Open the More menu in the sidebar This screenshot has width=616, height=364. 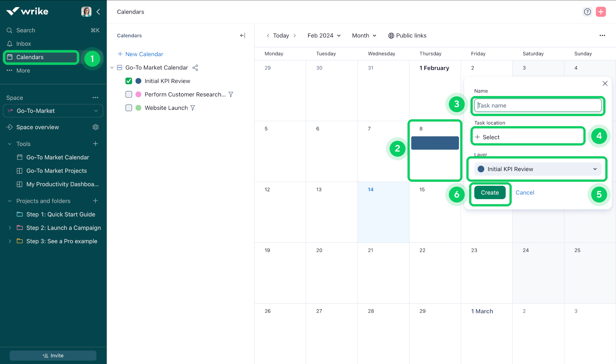click(x=10, y=70)
